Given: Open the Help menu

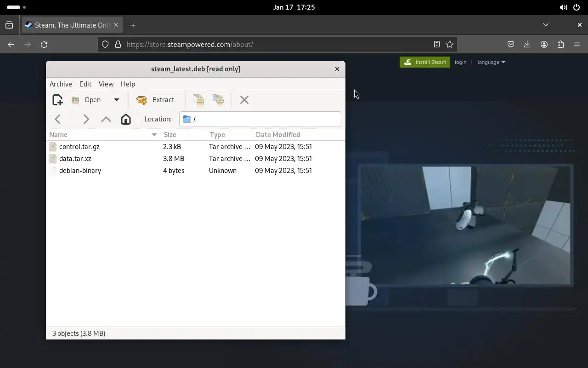Looking at the screenshot, I should [x=128, y=84].
